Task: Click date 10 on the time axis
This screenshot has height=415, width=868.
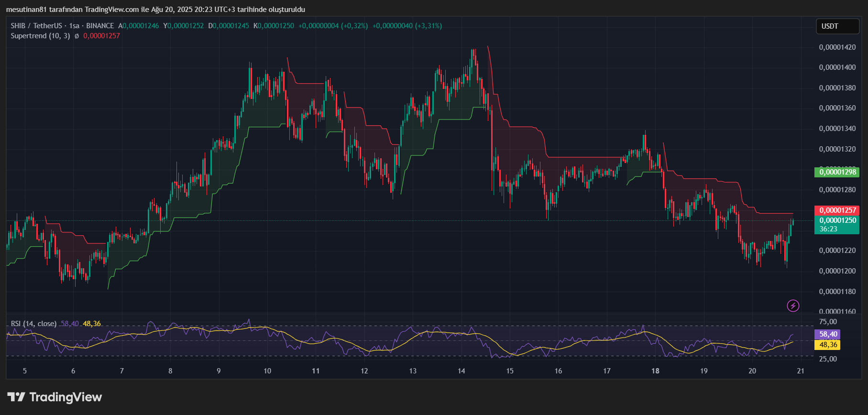Action: click(267, 371)
